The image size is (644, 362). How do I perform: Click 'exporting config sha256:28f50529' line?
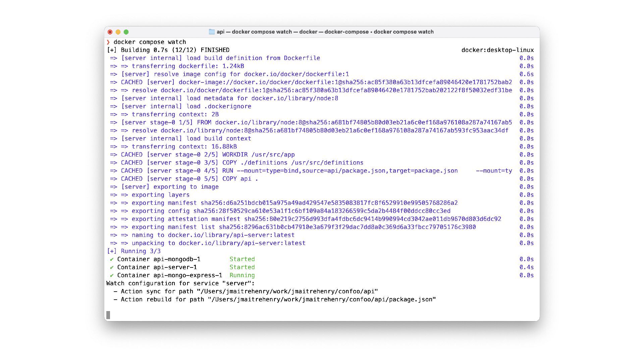[x=280, y=211]
